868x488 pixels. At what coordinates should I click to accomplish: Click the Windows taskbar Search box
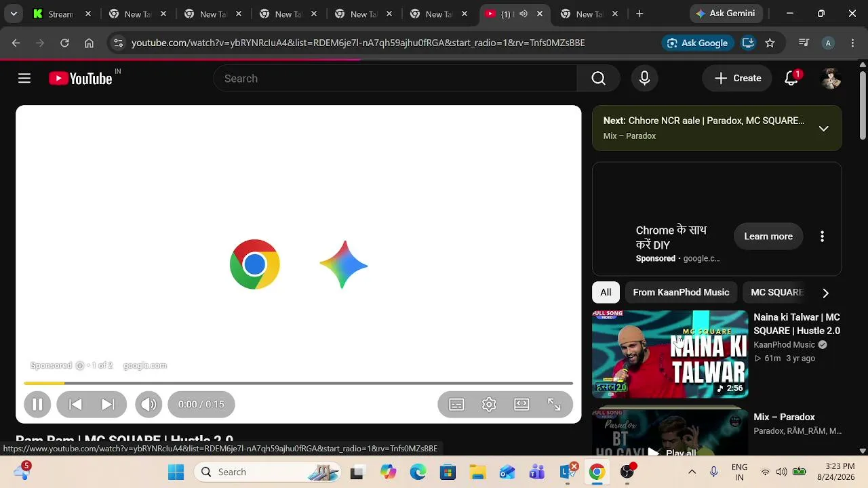269,472
